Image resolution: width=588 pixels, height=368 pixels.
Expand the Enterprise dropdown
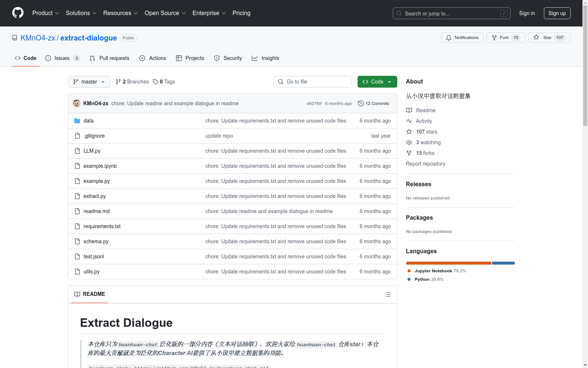coord(209,13)
